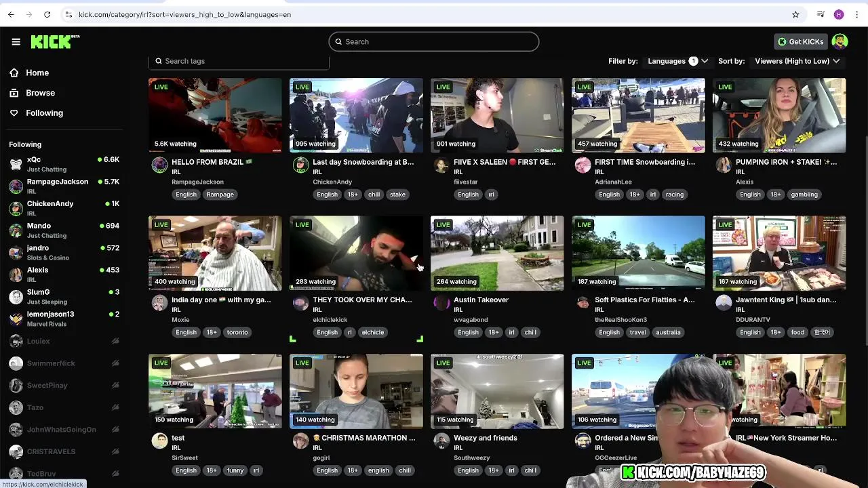The height and width of the screenshot is (488, 868).
Task: Click Get KICKs button
Action: pyautogui.click(x=801, y=42)
